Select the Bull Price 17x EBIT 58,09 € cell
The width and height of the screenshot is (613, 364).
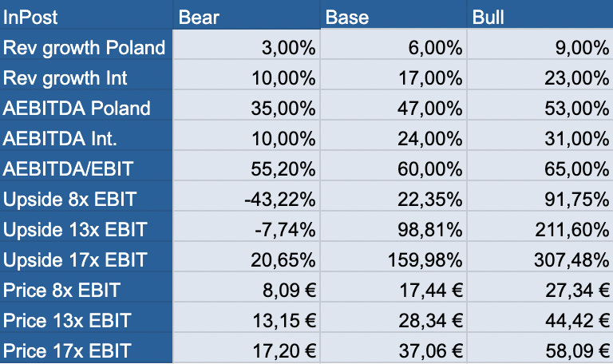540,348
